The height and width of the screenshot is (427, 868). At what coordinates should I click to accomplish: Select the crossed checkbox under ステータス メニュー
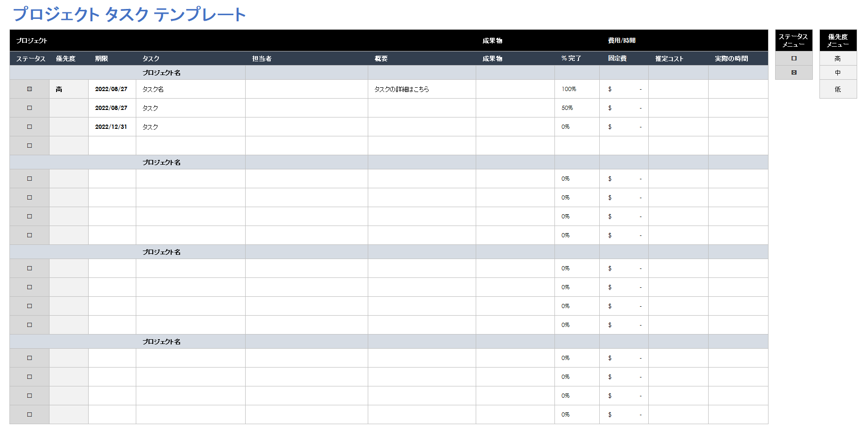(794, 73)
